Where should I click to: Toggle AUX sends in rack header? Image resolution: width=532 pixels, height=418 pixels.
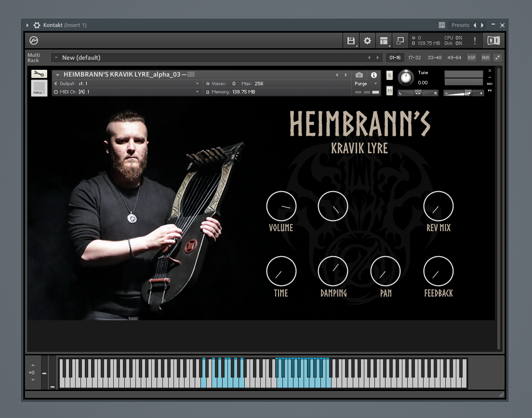pos(486,58)
